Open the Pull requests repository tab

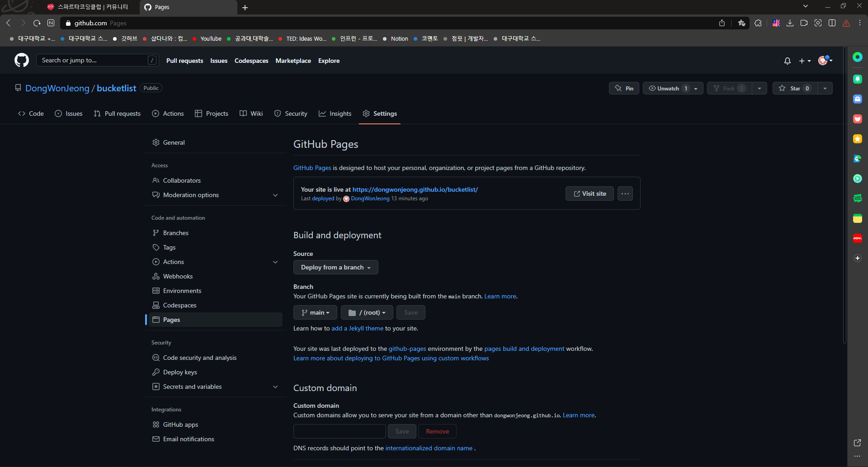pyautogui.click(x=117, y=113)
